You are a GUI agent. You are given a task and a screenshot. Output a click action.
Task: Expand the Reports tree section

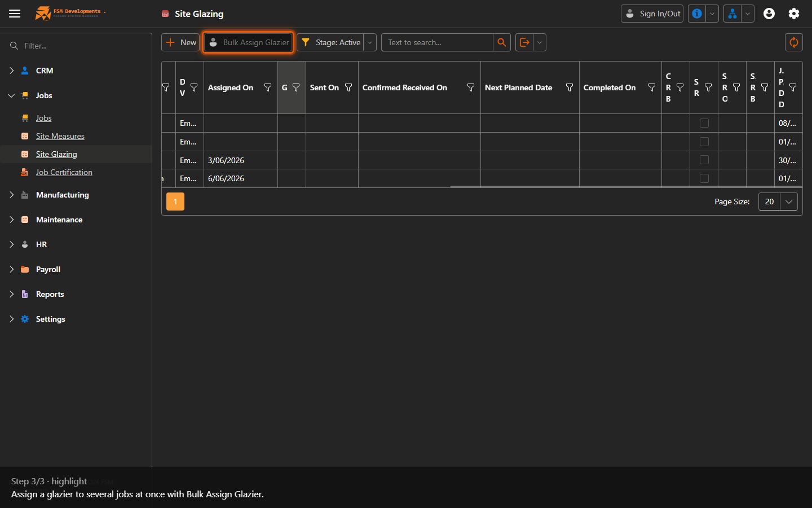(x=11, y=294)
